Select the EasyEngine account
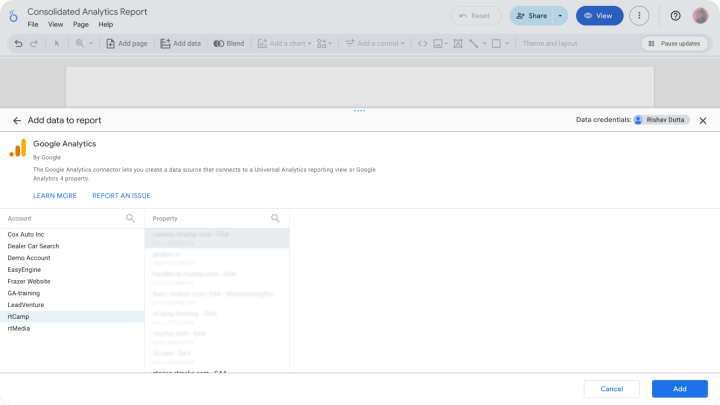The image size is (720, 405). tap(72, 270)
